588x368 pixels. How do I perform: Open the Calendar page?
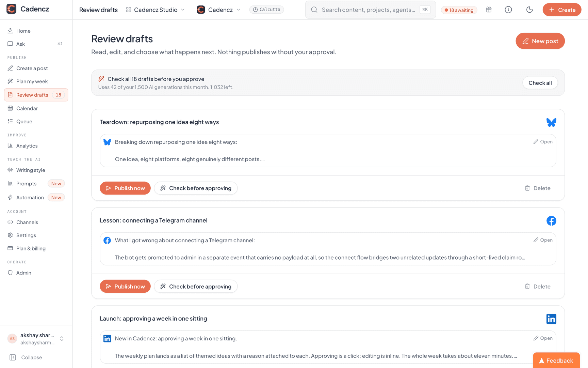[x=36, y=108]
